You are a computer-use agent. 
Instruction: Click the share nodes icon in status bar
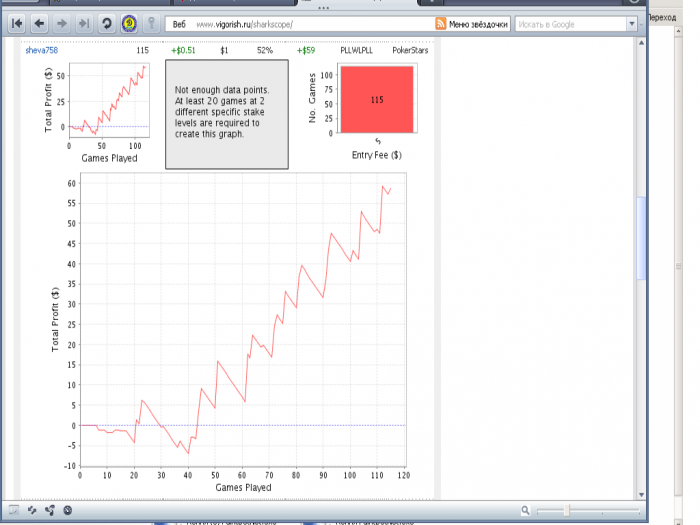point(50,510)
